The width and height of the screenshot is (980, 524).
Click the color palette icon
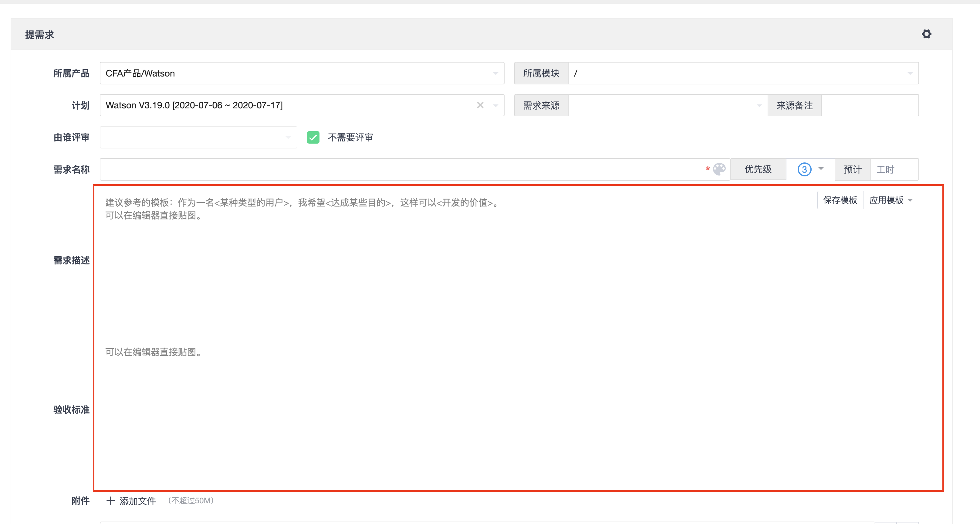(x=719, y=169)
